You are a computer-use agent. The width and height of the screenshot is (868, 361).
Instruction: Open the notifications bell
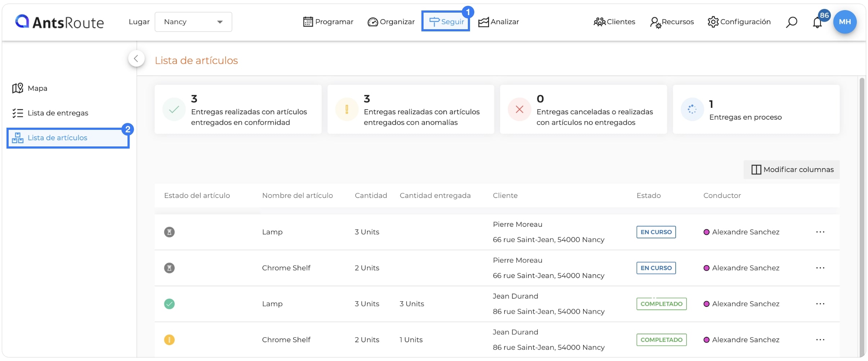coord(817,23)
